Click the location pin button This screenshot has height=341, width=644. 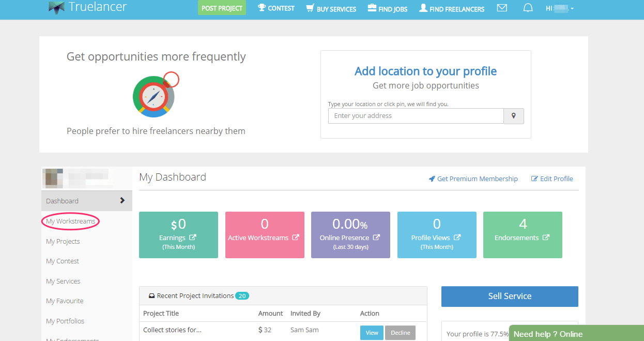tap(514, 116)
